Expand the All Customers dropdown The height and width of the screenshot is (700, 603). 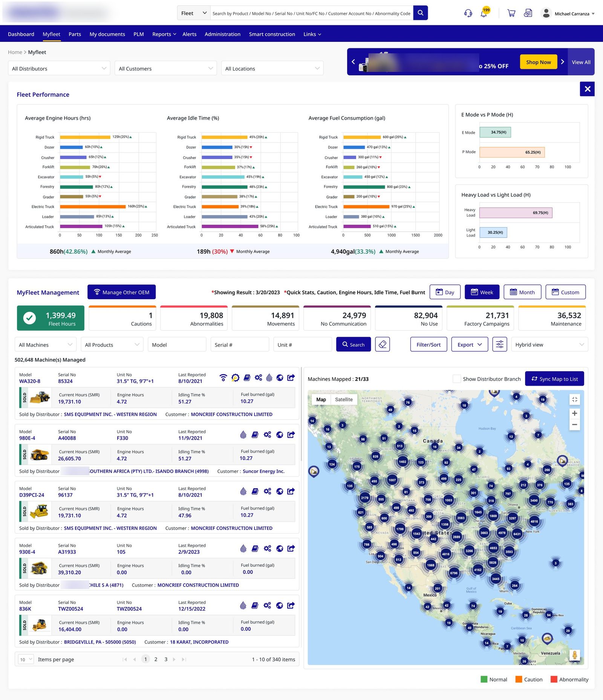pos(165,68)
